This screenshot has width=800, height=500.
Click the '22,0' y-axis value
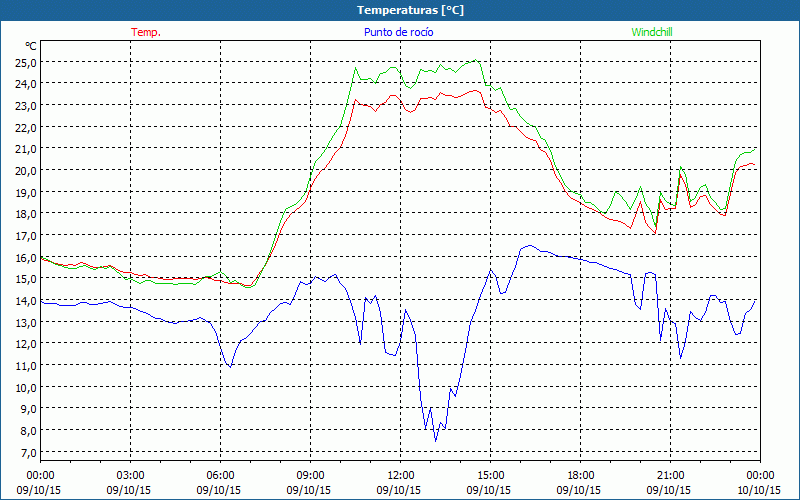[26, 128]
